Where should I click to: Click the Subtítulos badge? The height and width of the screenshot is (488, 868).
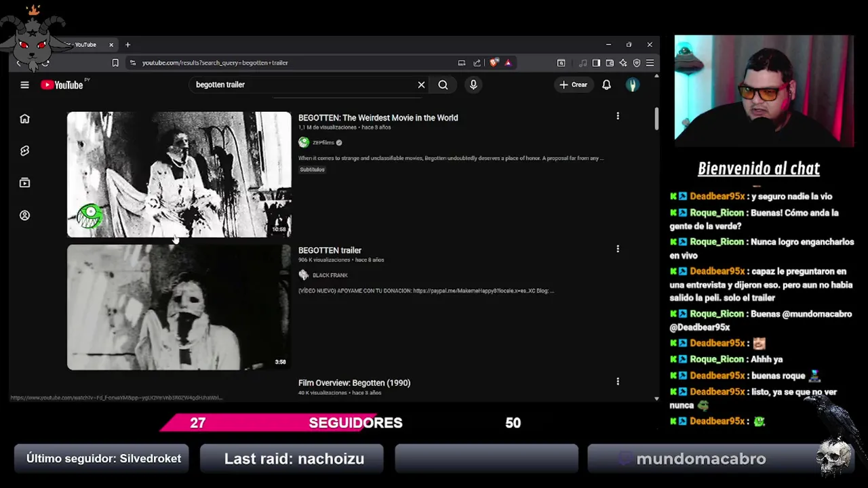click(x=312, y=169)
